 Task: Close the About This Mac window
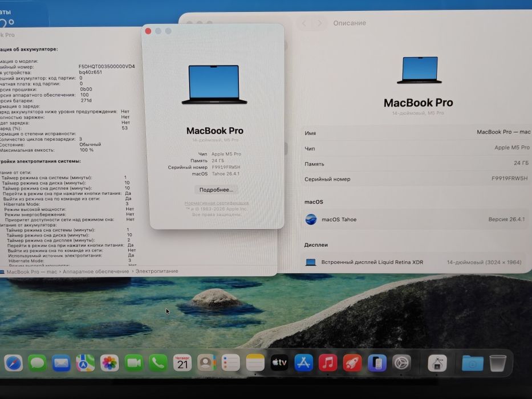click(x=148, y=31)
